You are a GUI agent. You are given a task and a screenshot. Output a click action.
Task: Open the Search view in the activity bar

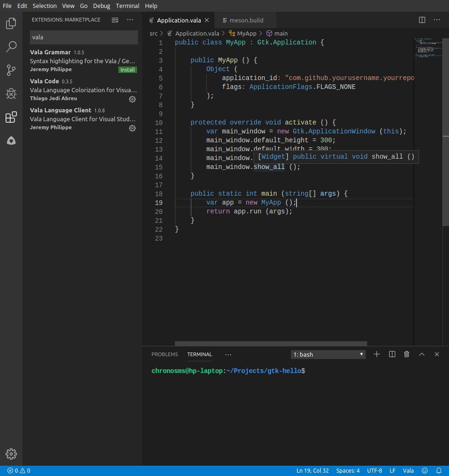[x=11, y=46]
